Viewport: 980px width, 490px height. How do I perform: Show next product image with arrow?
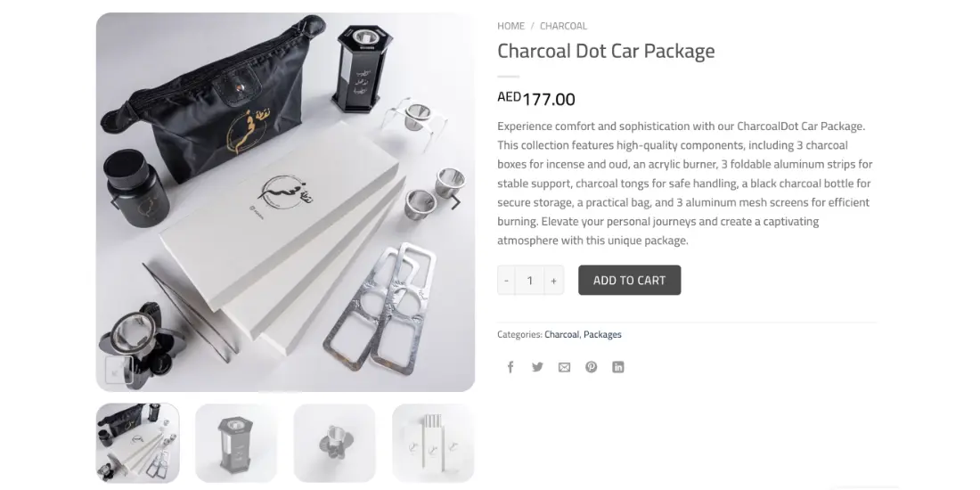(x=456, y=202)
